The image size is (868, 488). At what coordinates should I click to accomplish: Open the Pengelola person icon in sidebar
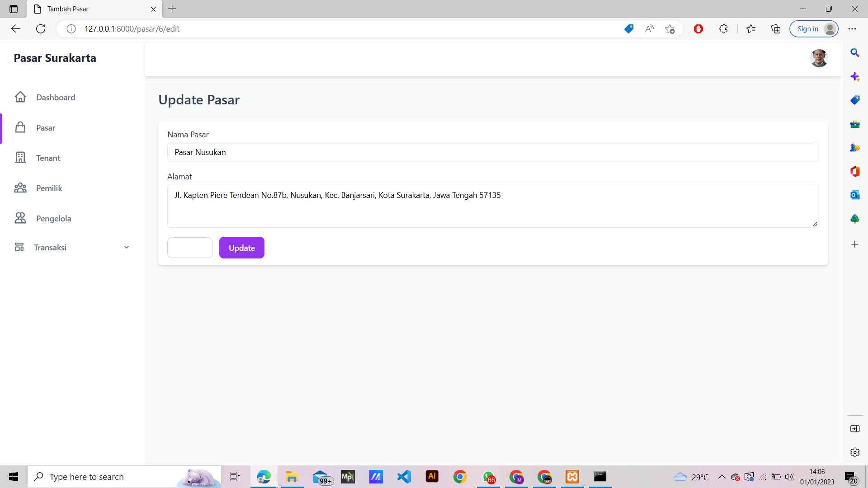tap(20, 218)
